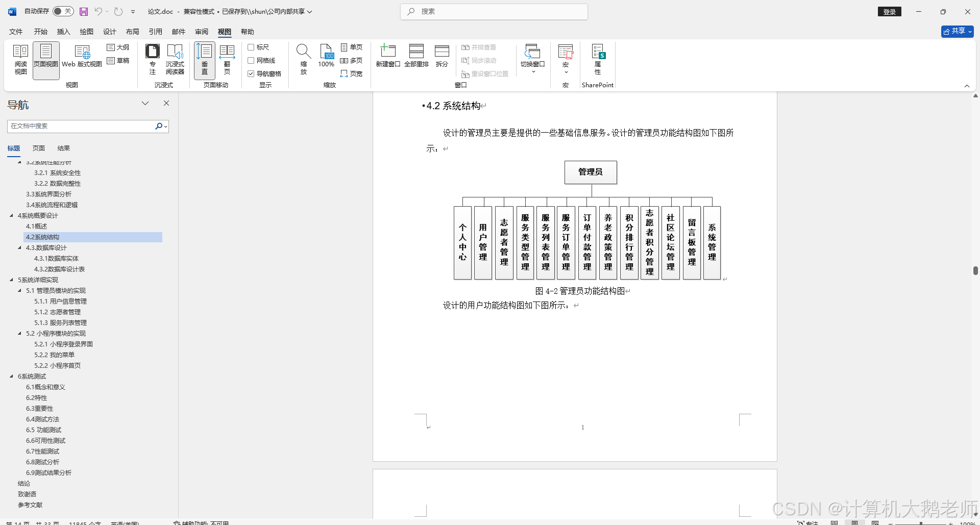Screen dimensions: 980x525
Task: Redo the last action
Action: [x=118, y=11]
